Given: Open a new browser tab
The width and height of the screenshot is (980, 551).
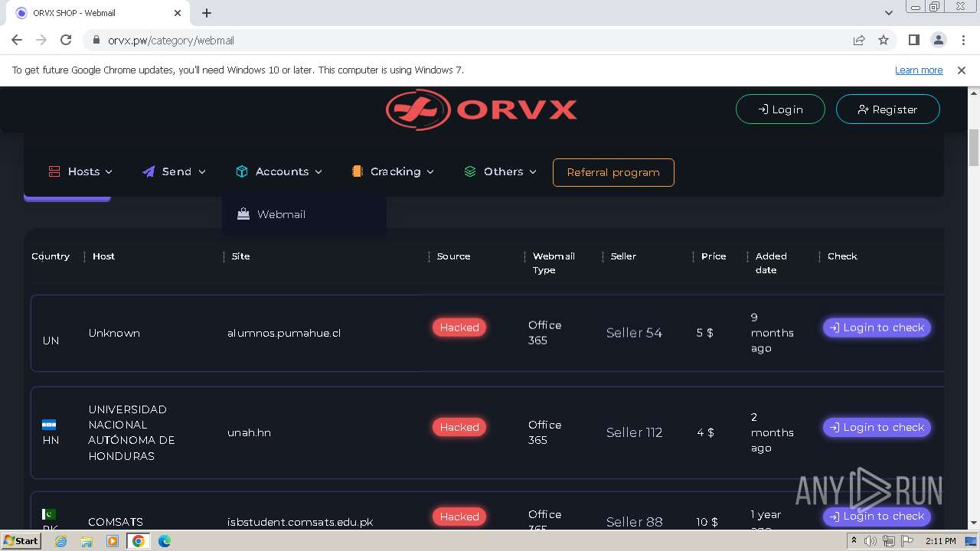Looking at the screenshot, I should (x=207, y=13).
